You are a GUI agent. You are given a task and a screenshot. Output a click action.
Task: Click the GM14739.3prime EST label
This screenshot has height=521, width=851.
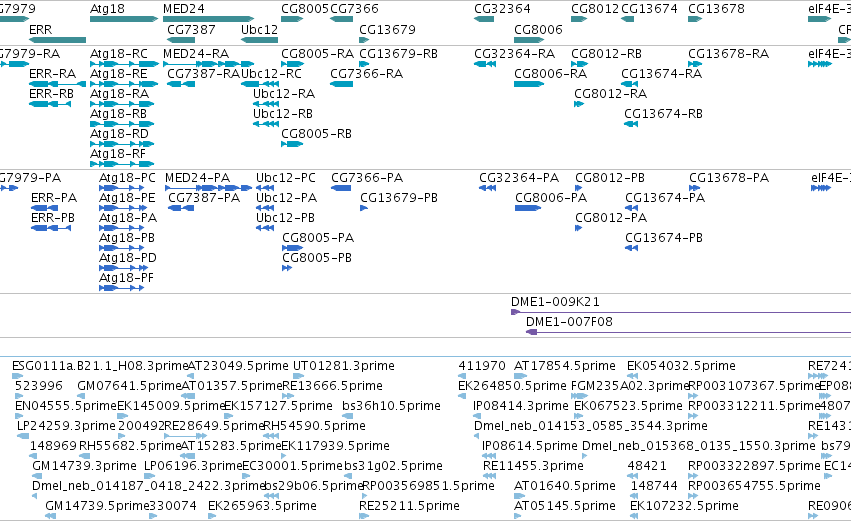coord(84,466)
